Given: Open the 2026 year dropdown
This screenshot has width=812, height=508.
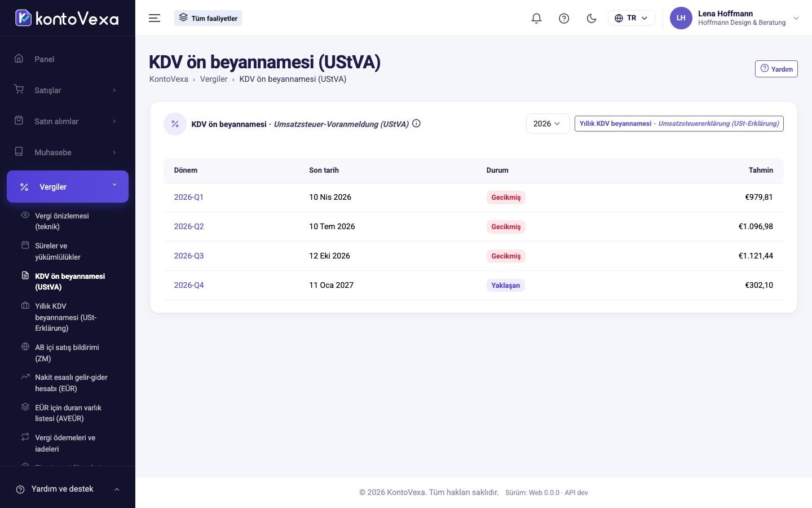Looking at the screenshot, I should [x=548, y=124].
